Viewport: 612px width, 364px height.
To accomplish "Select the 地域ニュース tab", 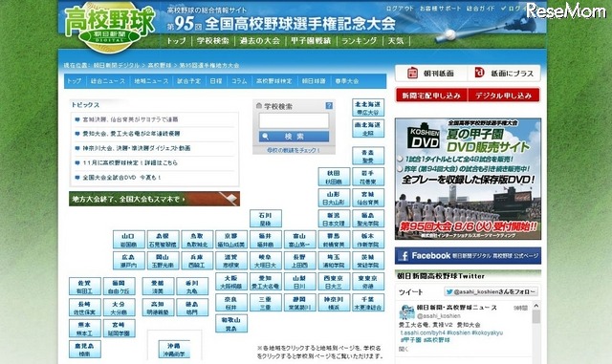I will (x=151, y=81).
